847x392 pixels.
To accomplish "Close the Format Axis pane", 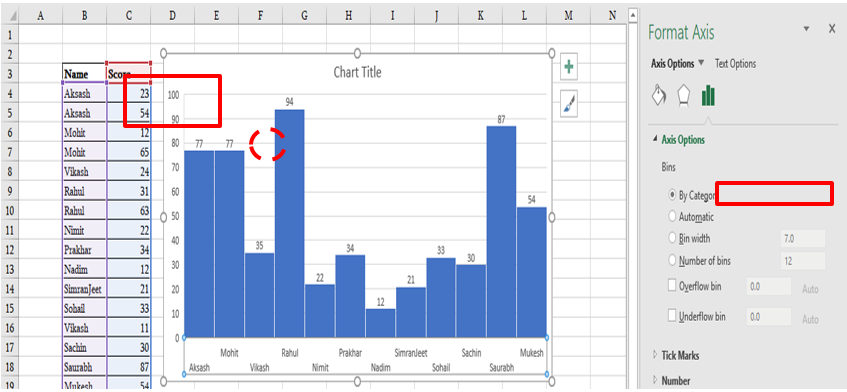I will tap(832, 29).
